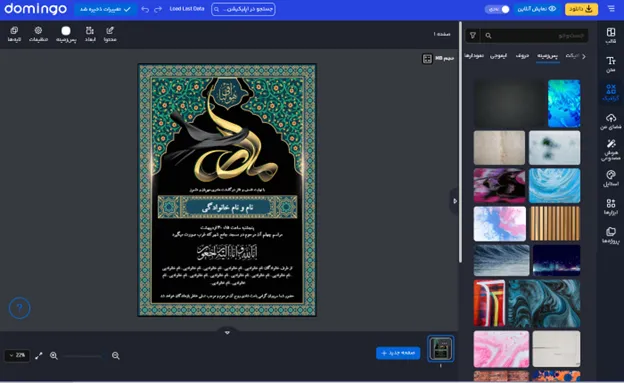624x383 pixels.
Task: Open the Tools (ابزارها) sidebar panel
Action: click(x=611, y=207)
